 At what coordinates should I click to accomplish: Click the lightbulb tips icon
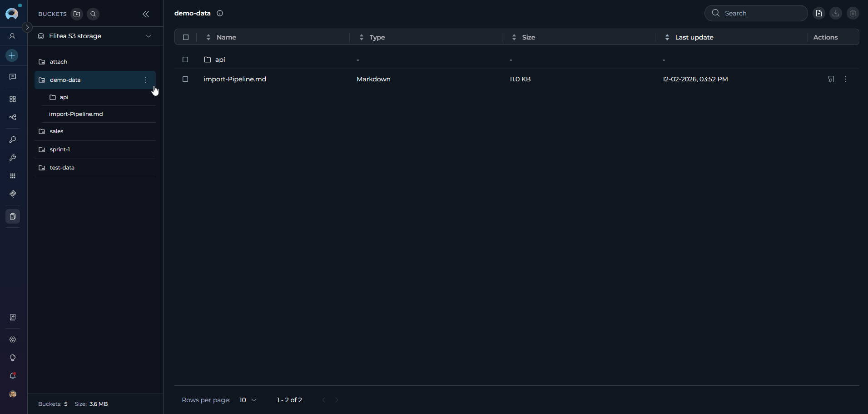(x=13, y=358)
